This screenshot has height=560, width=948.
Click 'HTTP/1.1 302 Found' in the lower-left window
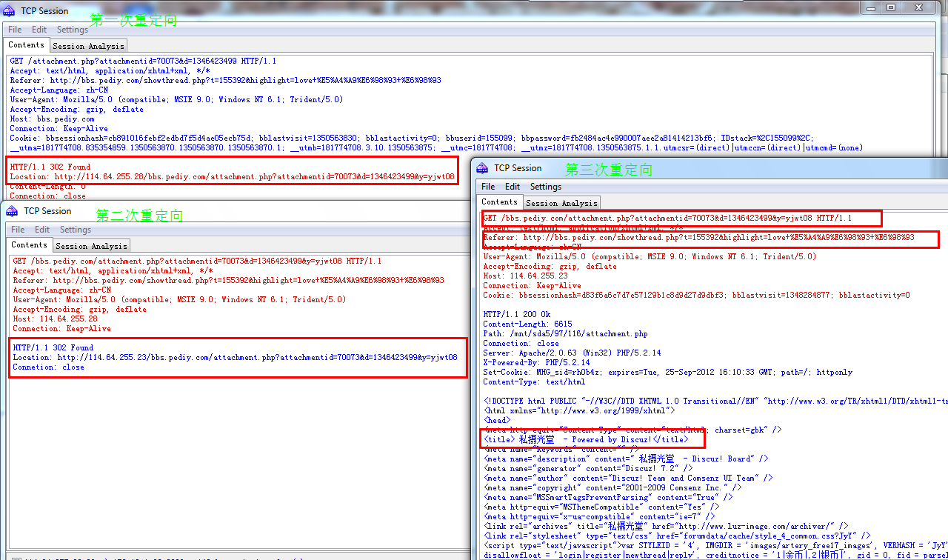coord(53,348)
